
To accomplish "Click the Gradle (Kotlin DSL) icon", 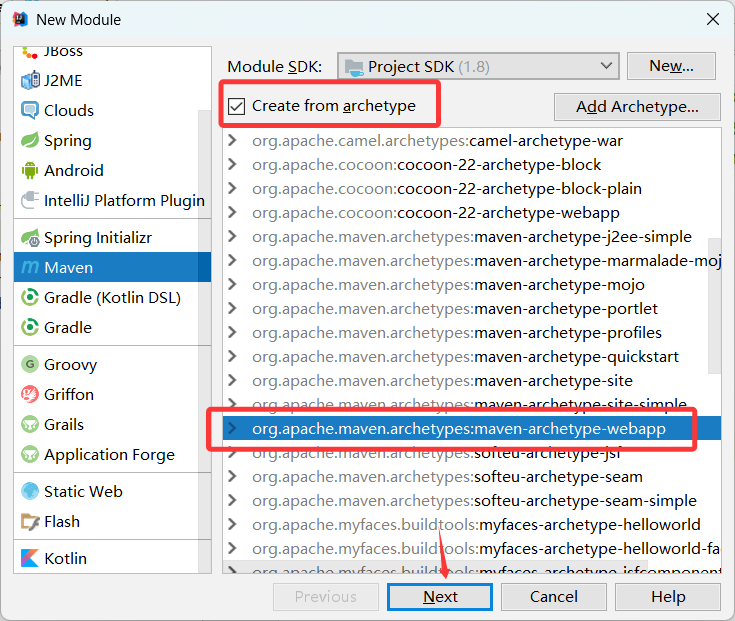I will tap(30, 298).
